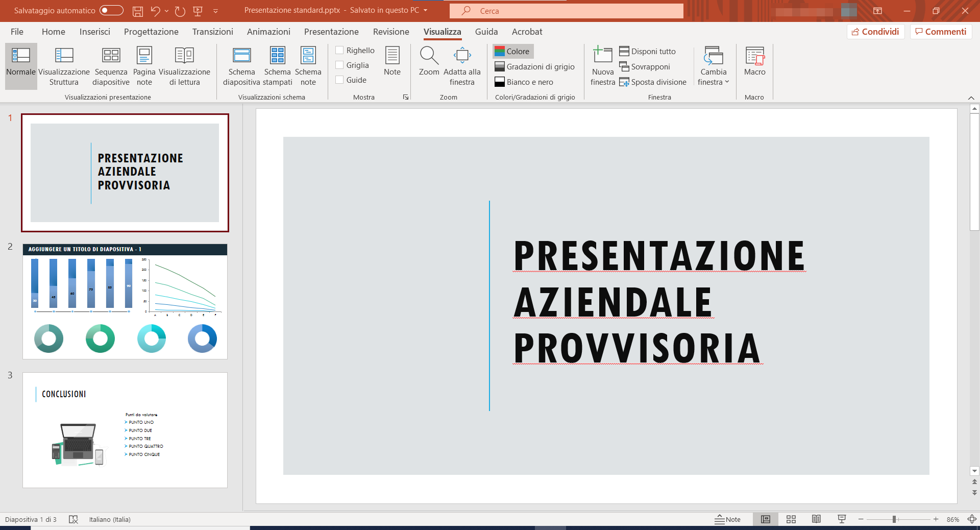Start slideshow from status bar icon
The image size is (980, 530).
[842, 519]
